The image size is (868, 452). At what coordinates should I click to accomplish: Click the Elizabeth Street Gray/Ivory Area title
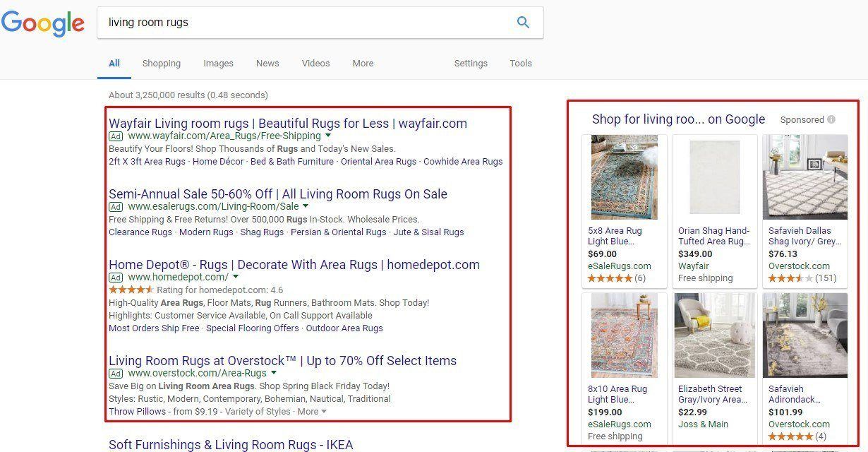coord(712,394)
